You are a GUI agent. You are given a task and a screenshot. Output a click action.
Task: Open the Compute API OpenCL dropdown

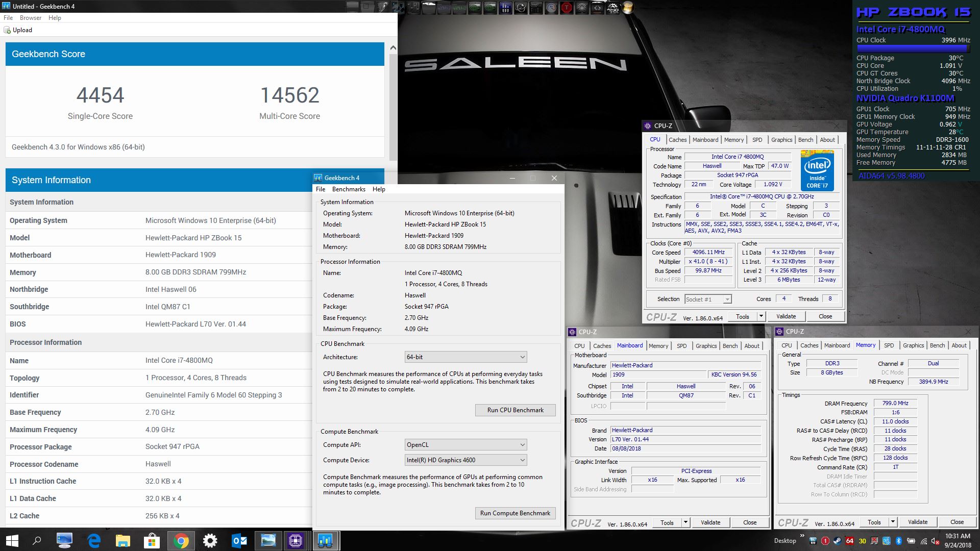[x=465, y=445]
